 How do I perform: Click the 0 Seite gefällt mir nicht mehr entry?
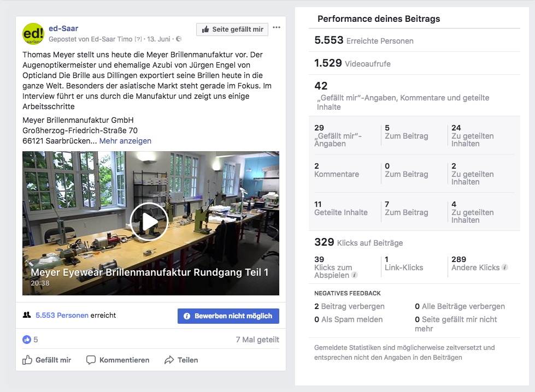click(456, 324)
